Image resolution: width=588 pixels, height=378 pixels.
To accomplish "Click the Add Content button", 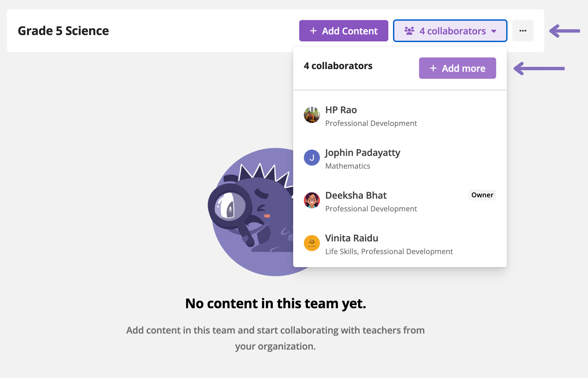I will pyautogui.click(x=344, y=31).
